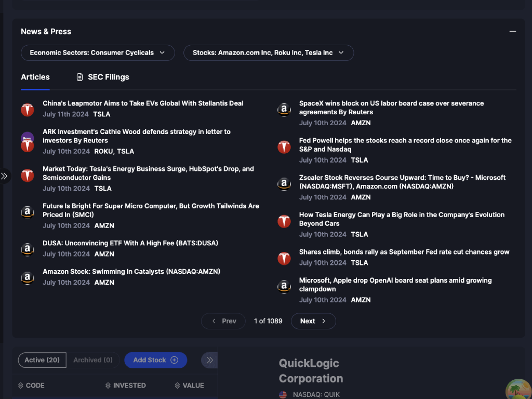Click the palm tree avatar icon

(x=518, y=389)
